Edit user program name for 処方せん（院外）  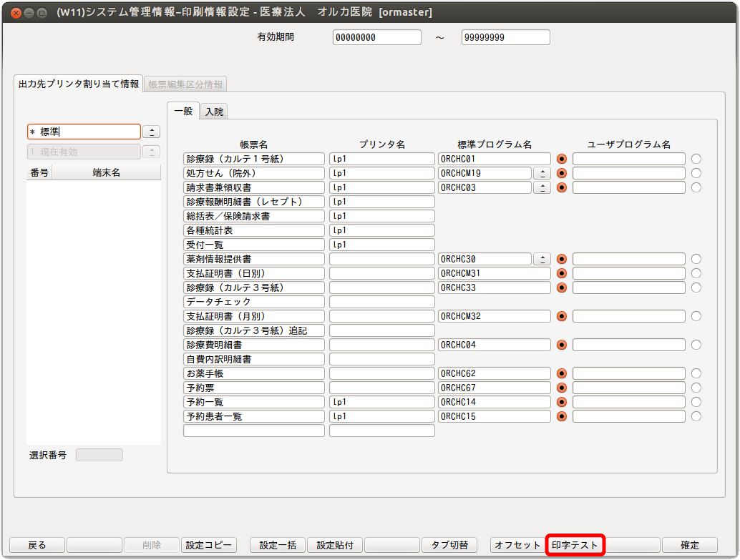click(628, 173)
